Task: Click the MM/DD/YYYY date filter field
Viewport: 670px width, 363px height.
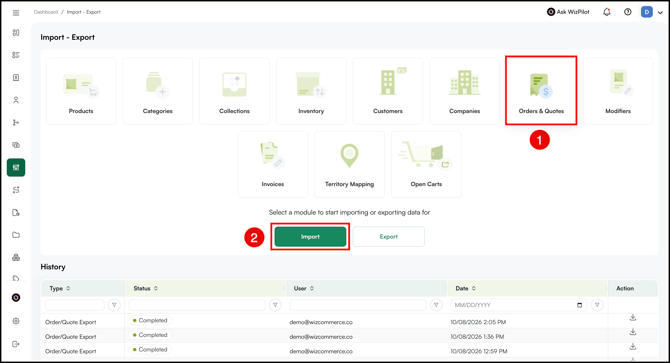Action: 519,305
